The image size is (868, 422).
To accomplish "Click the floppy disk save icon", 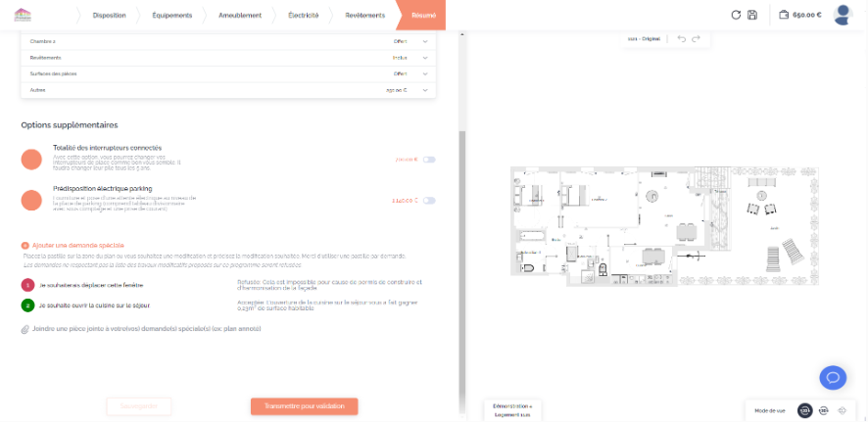I will 752,15.
